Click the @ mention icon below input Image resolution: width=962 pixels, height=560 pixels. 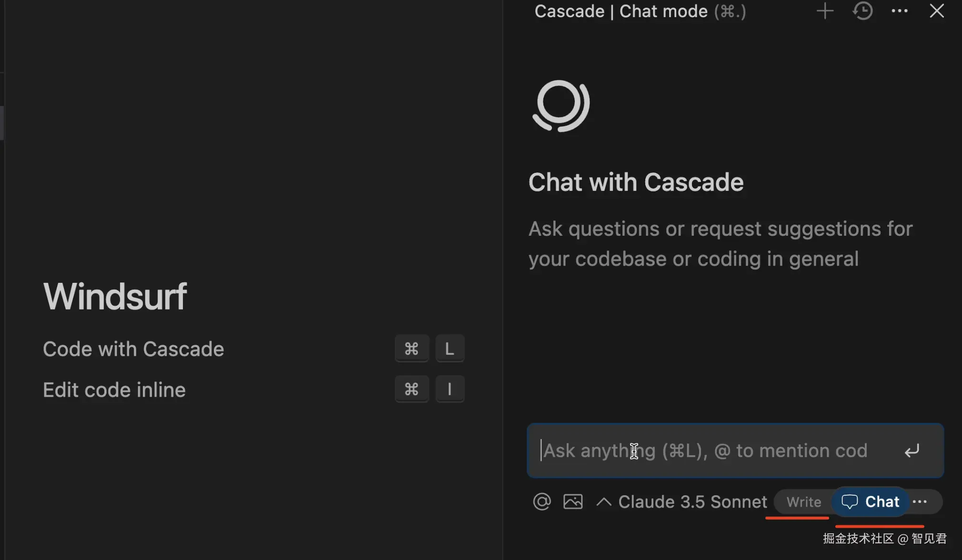coord(542,501)
